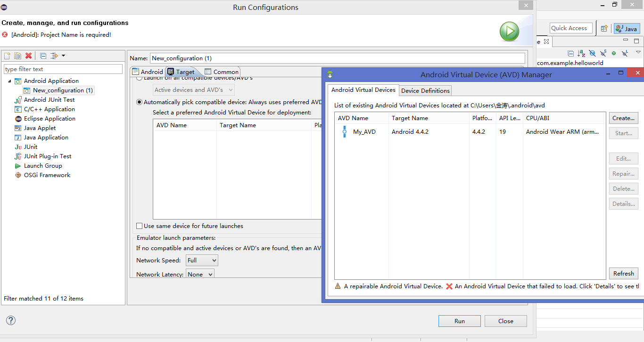
Task: Collapse all launch configurations in tree
Action: coord(43,56)
